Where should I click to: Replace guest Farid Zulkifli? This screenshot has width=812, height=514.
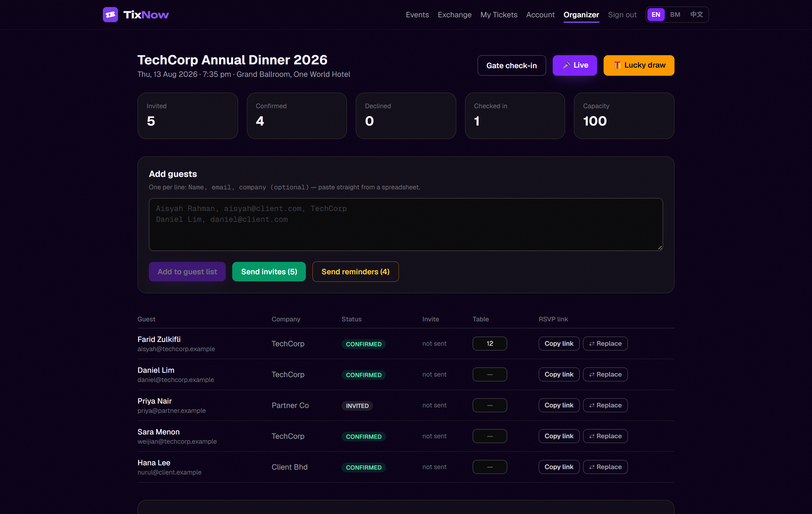pos(605,344)
